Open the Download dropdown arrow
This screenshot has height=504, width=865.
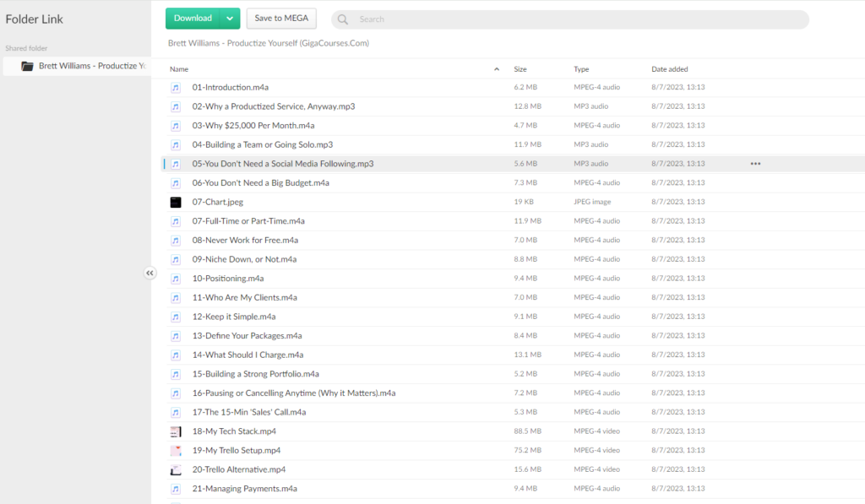230,19
